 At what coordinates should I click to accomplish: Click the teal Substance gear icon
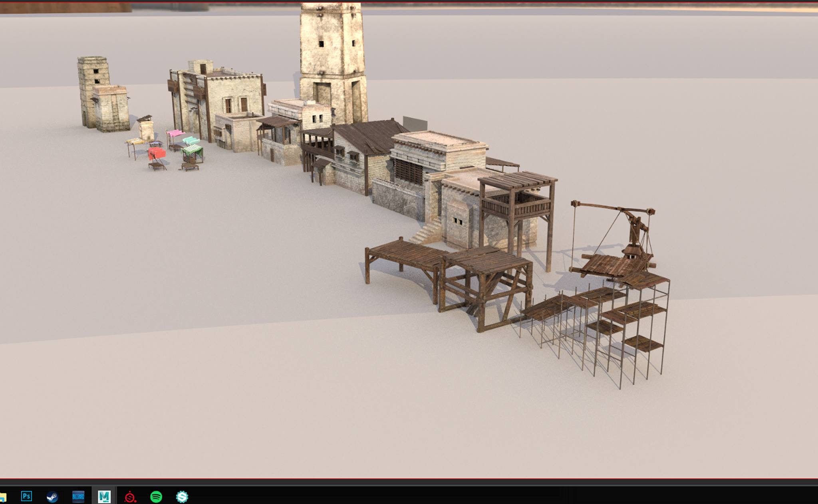[182, 497]
